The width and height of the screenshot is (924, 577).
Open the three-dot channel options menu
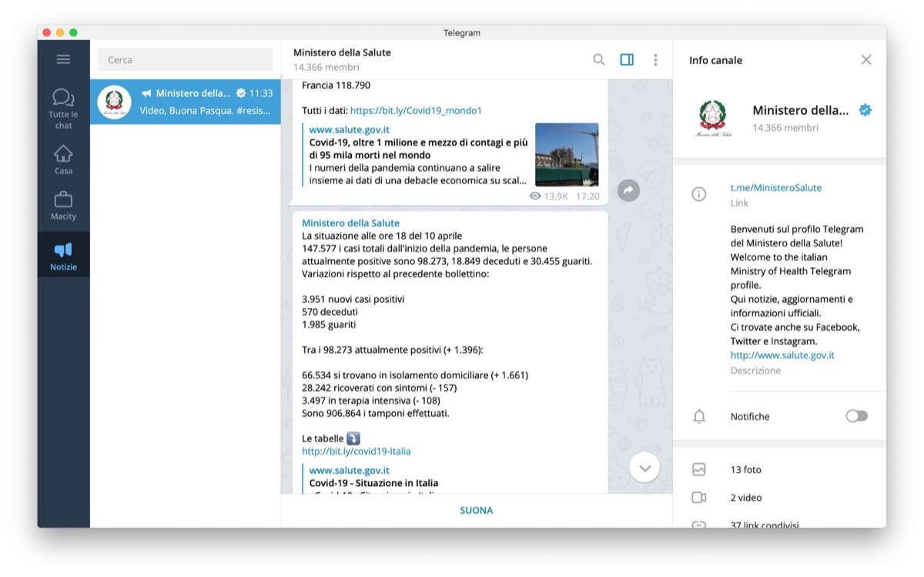tap(655, 59)
